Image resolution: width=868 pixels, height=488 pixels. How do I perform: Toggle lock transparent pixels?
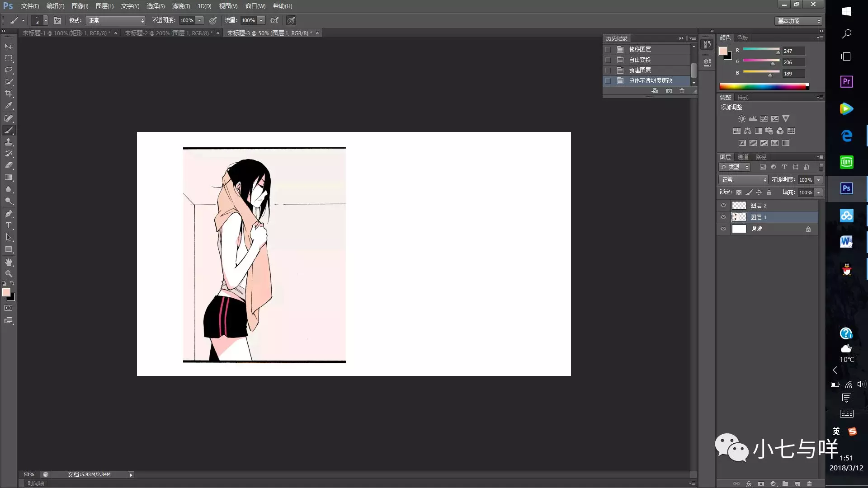pos(739,192)
